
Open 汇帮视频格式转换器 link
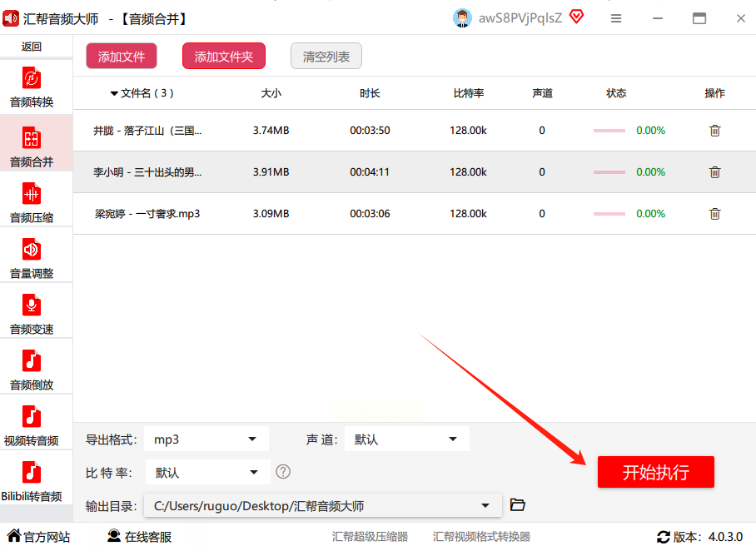pyautogui.click(x=481, y=537)
